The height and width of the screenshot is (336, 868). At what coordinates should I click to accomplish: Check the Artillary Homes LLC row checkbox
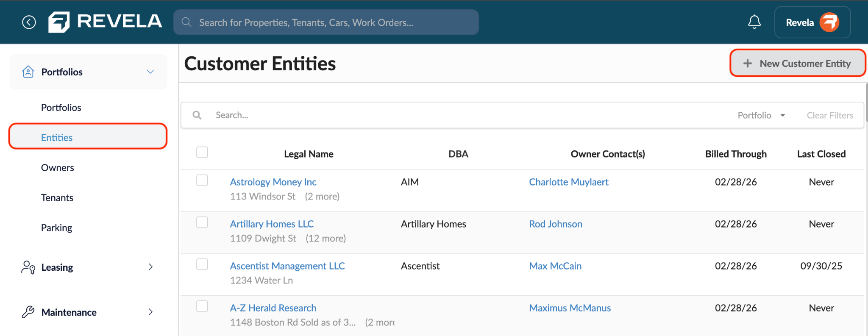click(202, 222)
